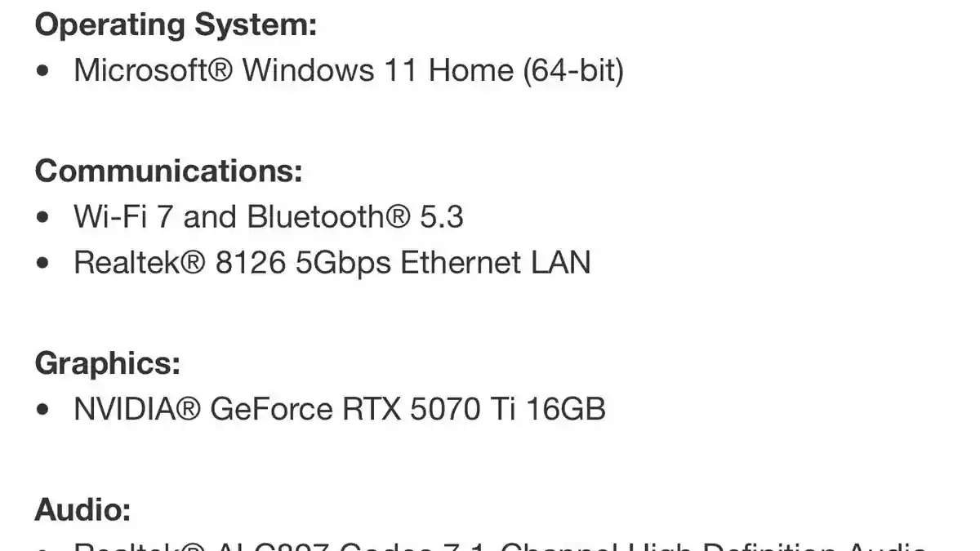Click the 5Gbps text
The width and height of the screenshot is (980, 551).
pyautogui.click(x=342, y=264)
